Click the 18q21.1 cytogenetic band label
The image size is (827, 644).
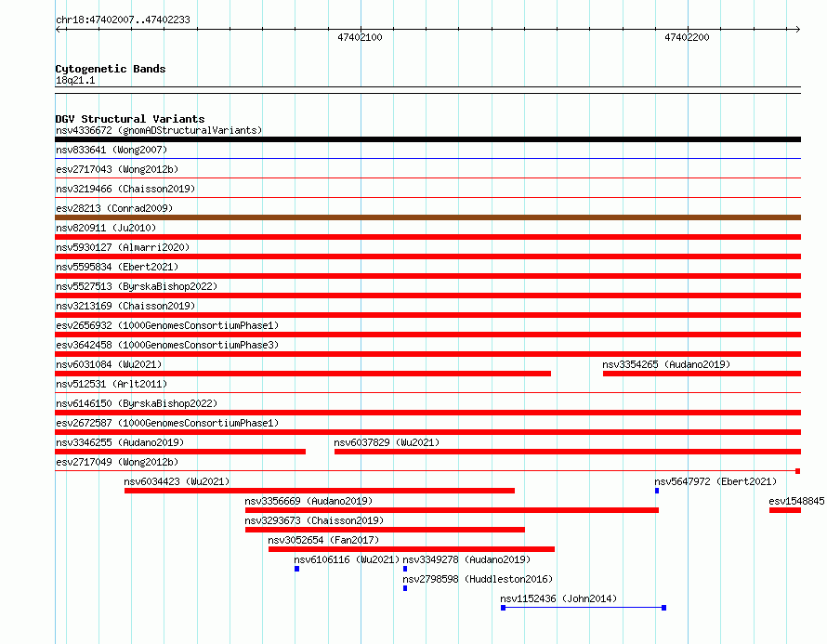[x=75, y=80]
